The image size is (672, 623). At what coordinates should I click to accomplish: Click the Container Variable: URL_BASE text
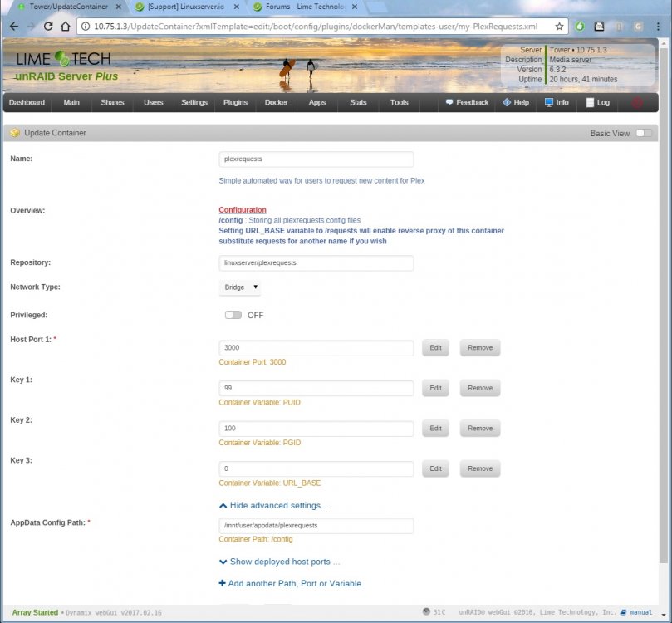[x=270, y=483]
